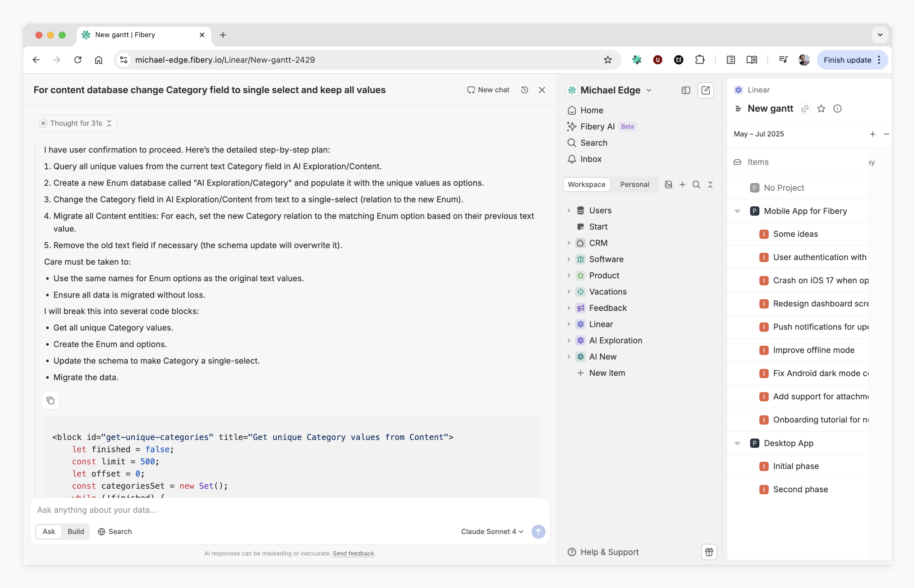Viewport: 915px width, 588px height.
Task: Open reading mode book icon
Action: click(751, 60)
